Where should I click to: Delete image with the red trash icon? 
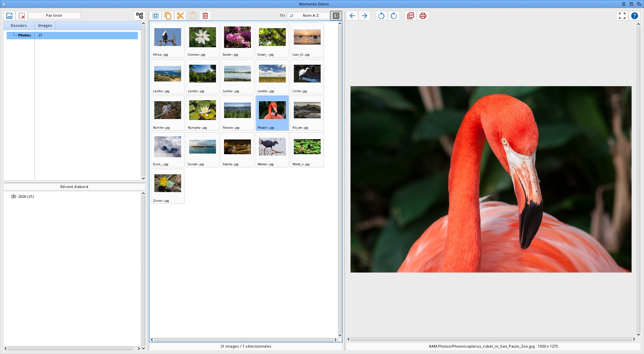205,16
